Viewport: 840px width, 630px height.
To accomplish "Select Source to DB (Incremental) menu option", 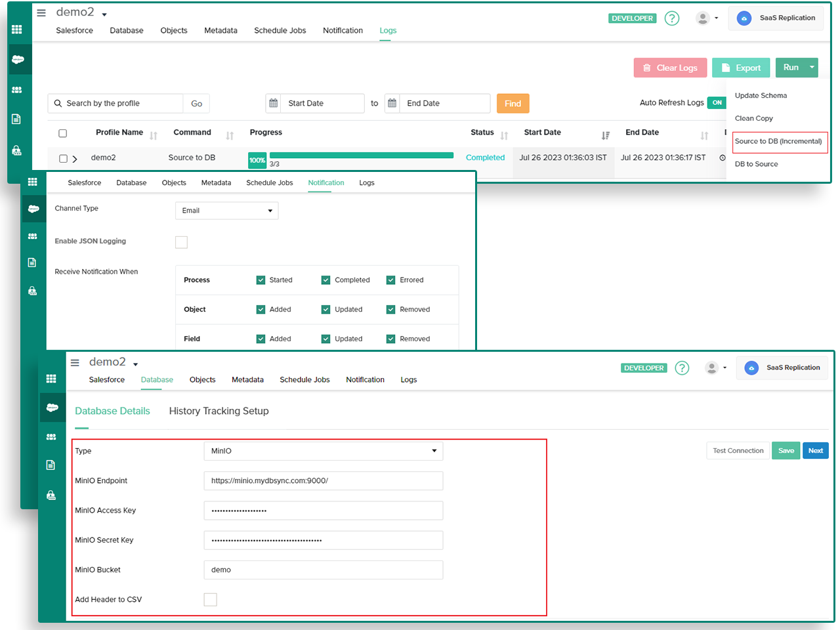I will click(778, 141).
